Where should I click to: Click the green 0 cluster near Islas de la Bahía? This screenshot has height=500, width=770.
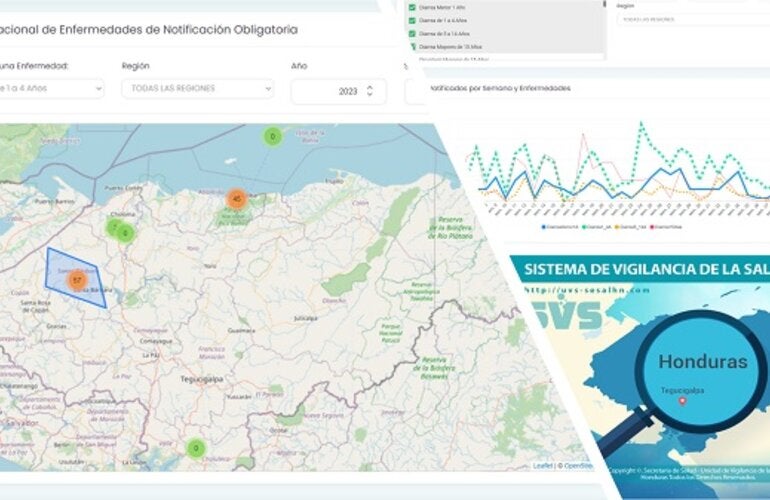tap(273, 137)
